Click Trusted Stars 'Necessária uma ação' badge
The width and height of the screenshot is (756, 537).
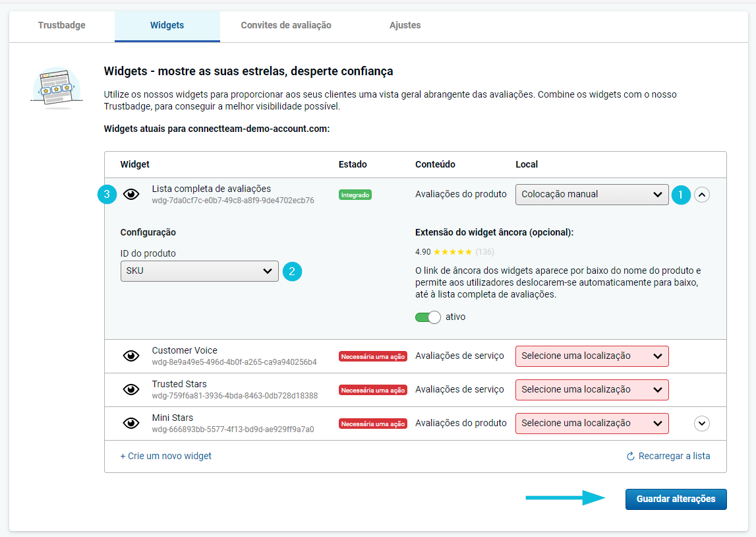click(x=372, y=391)
